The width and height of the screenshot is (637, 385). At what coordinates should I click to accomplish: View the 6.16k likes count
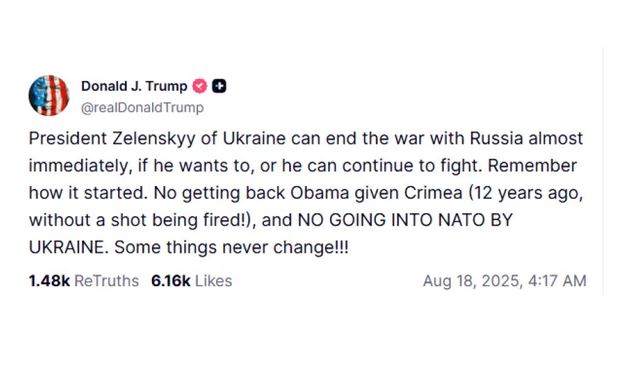point(171,281)
